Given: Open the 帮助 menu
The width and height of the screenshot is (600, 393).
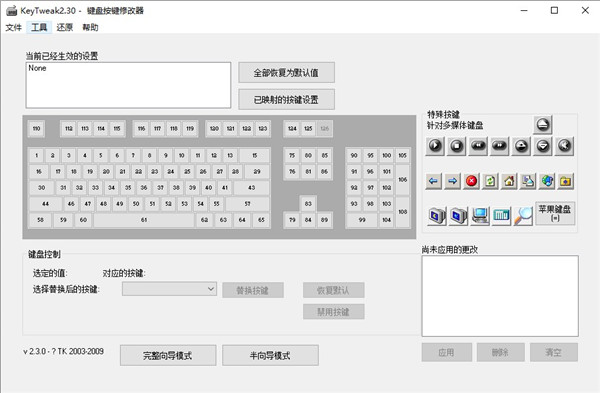Looking at the screenshot, I should [x=90, y=27].
